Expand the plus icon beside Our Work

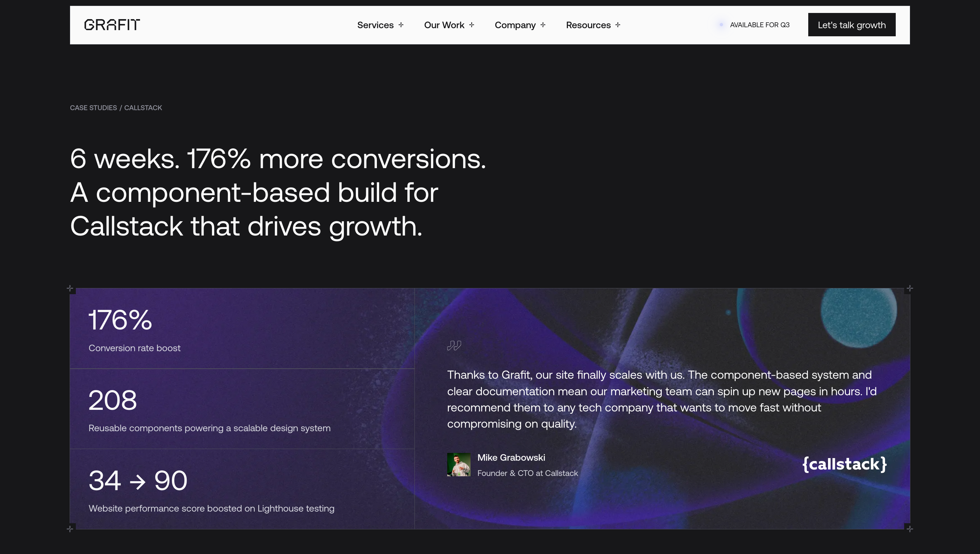[x=472, y=25]
